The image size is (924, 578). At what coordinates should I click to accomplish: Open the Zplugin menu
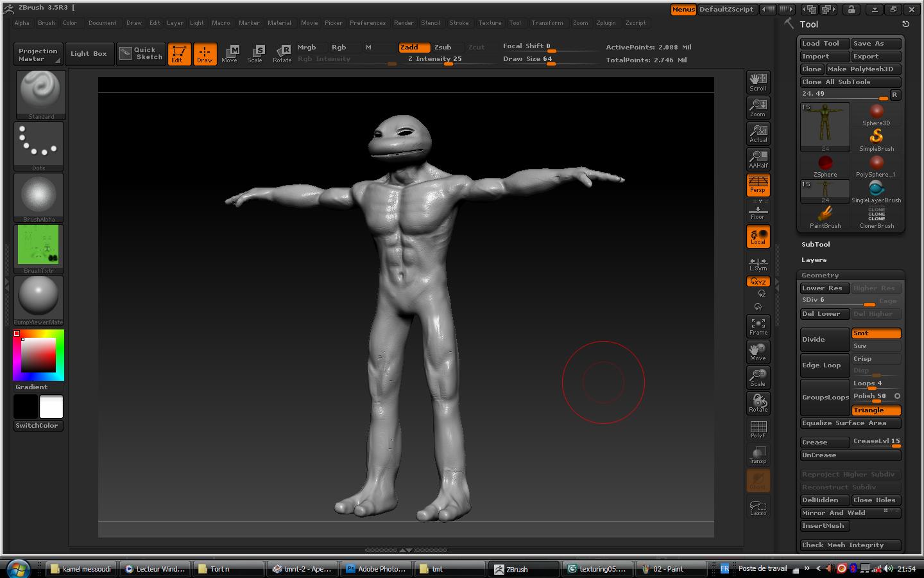(606, 23)
